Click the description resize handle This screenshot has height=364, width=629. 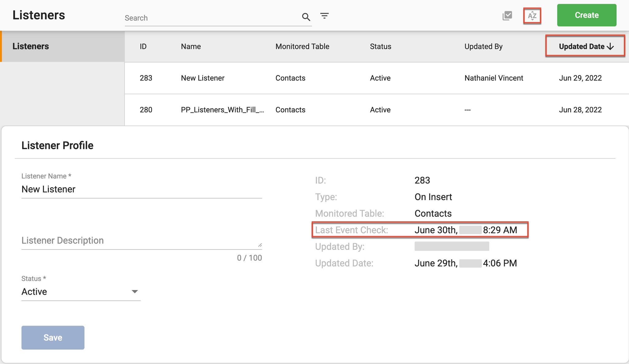point(260,245)
